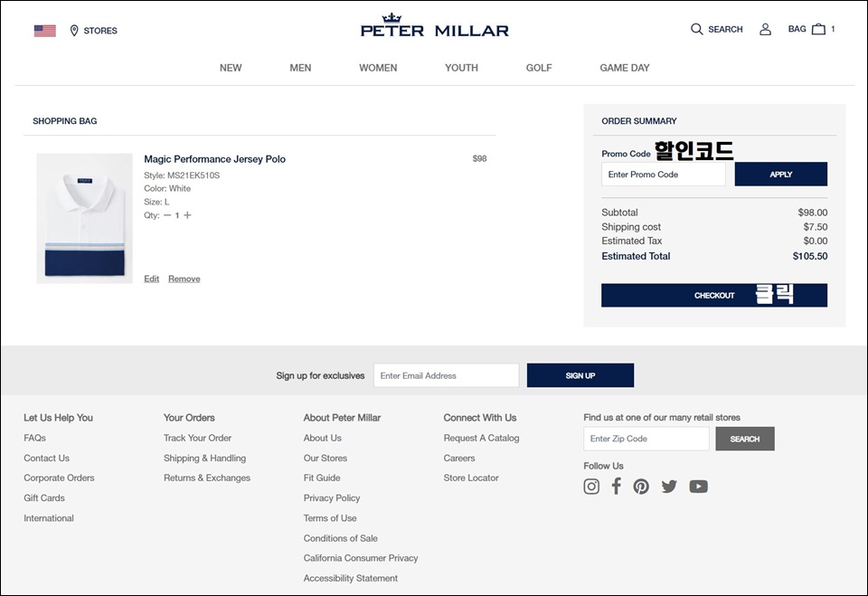The image size is (868, 596).
Task: Open the WOMEN navigation menu
Action: pos(378,68)
